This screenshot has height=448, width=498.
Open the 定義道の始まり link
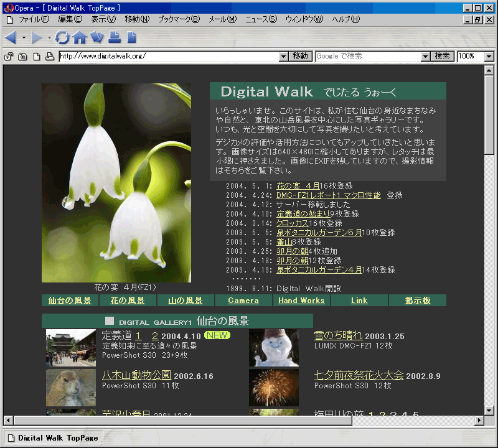point(303,214)
